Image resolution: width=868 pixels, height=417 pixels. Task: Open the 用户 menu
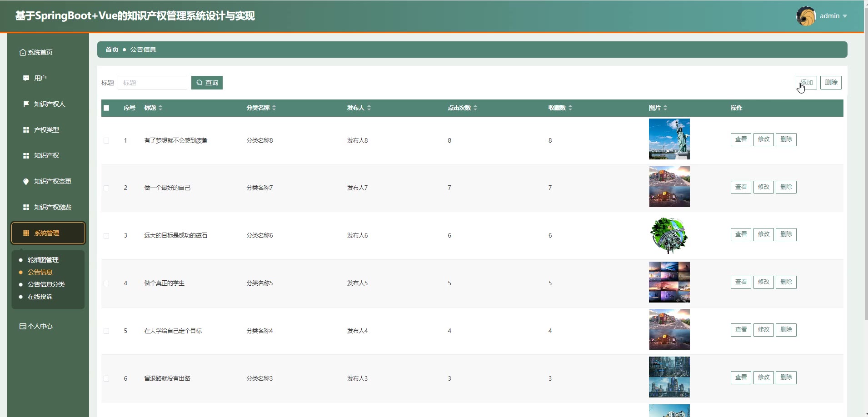[48, 78]
